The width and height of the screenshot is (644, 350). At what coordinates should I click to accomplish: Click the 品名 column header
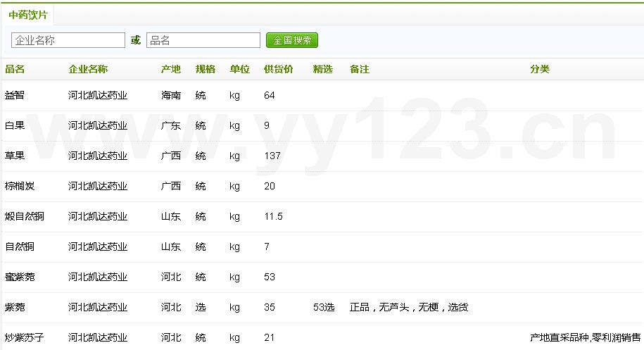tap(15, 69)
